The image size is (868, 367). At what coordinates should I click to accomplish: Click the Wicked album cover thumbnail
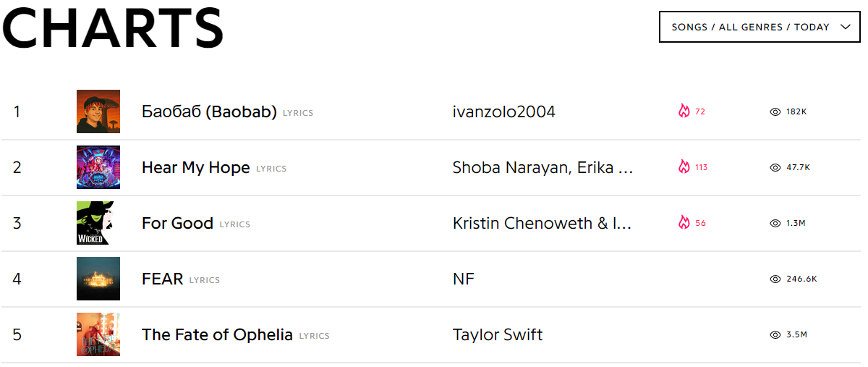pyautogui.click(x=98, y=223)
